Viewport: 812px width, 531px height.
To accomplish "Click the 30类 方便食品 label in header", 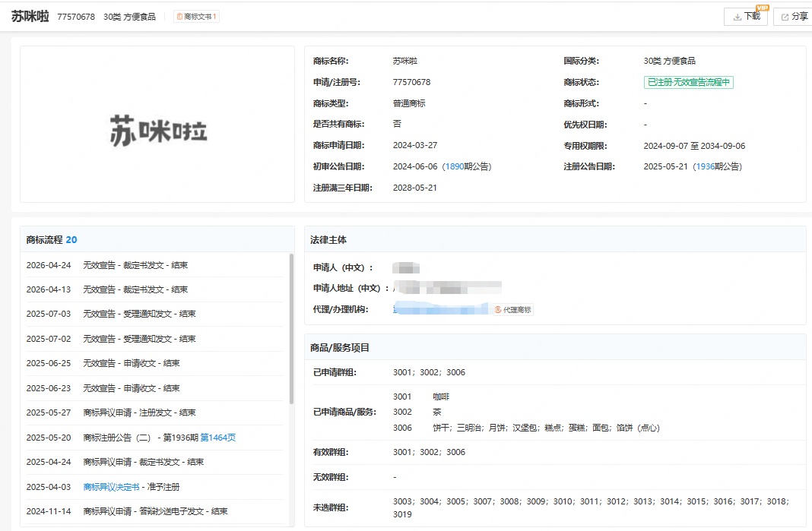I will pyautogui.click(x=129, y=17).
